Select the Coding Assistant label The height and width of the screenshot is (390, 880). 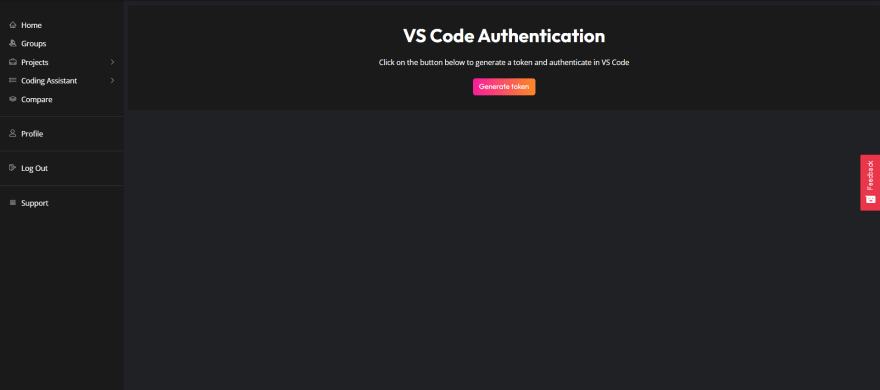pyautogui.click(x=49, y=81)
